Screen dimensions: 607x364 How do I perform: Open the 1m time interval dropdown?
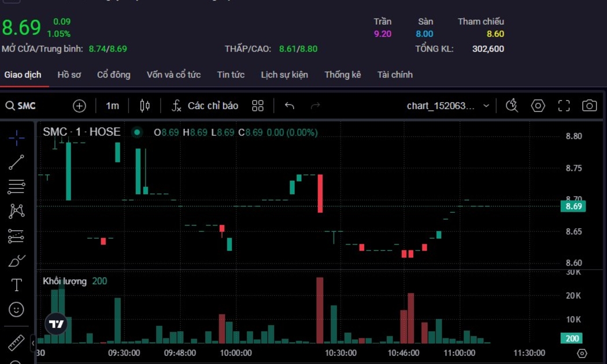(112, 106)
